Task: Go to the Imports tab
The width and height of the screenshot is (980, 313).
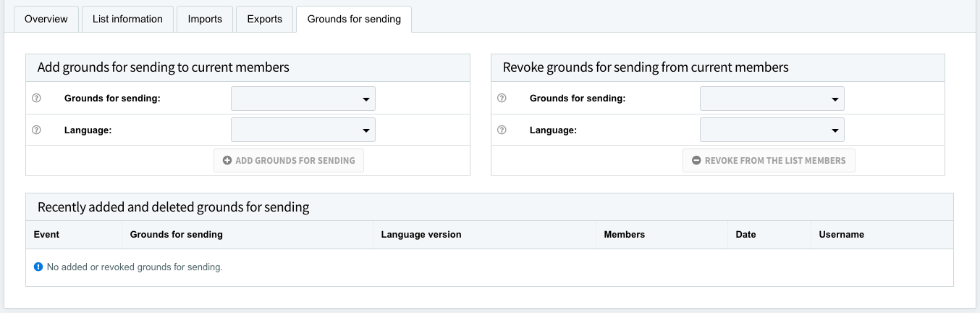Action: coord(205,20)
